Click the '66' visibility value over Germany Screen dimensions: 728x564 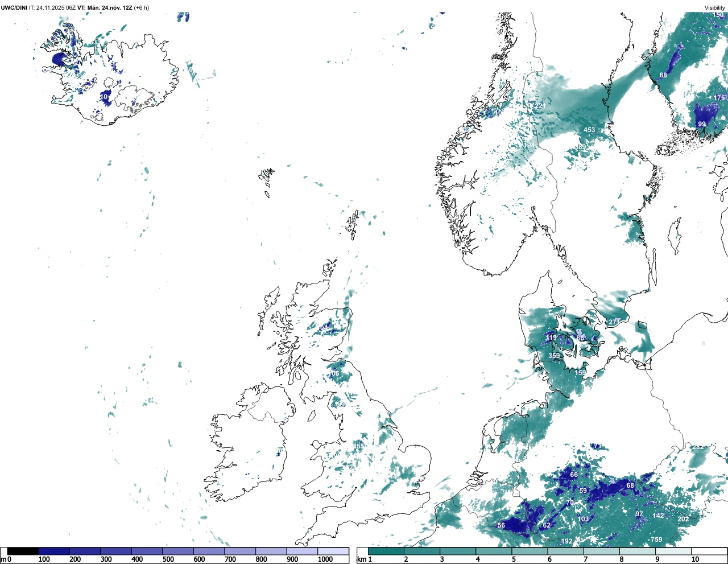pyautogui.click(x=574, y=475)
